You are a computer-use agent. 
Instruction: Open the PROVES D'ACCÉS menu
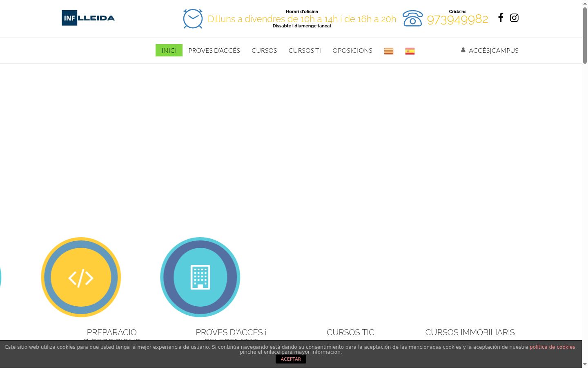(x=214, y=50)
